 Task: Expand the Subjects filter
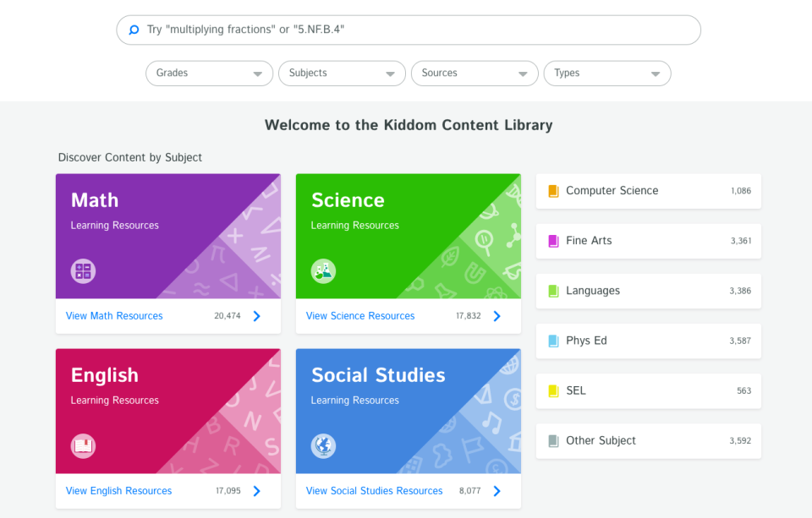(x=341, y=74)
